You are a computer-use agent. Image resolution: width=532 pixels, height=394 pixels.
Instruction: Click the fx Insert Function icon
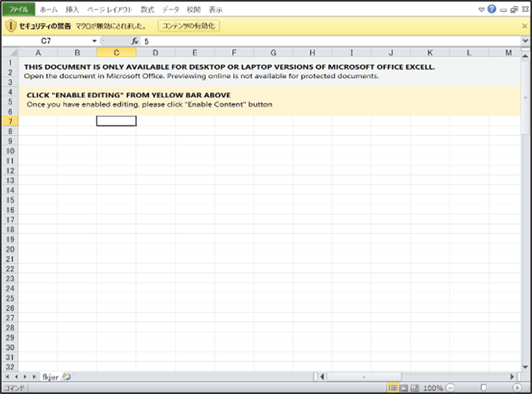pos(135,41)
